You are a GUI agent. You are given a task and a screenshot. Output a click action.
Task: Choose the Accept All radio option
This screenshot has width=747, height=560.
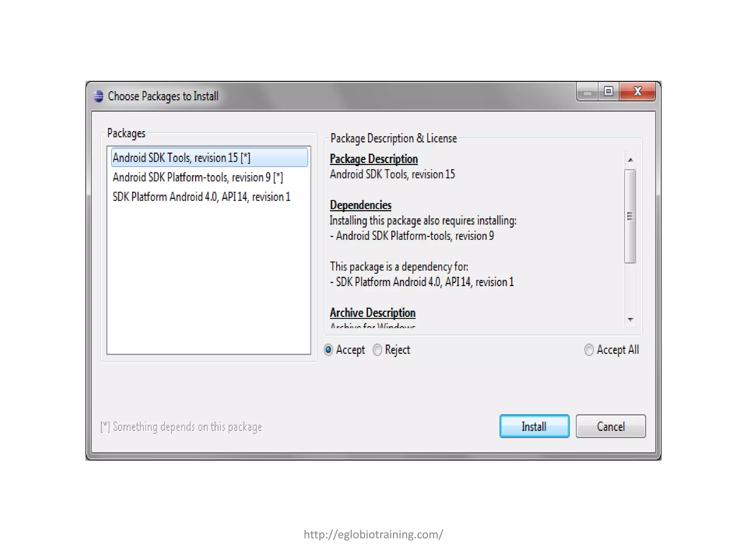click(589, 350)
